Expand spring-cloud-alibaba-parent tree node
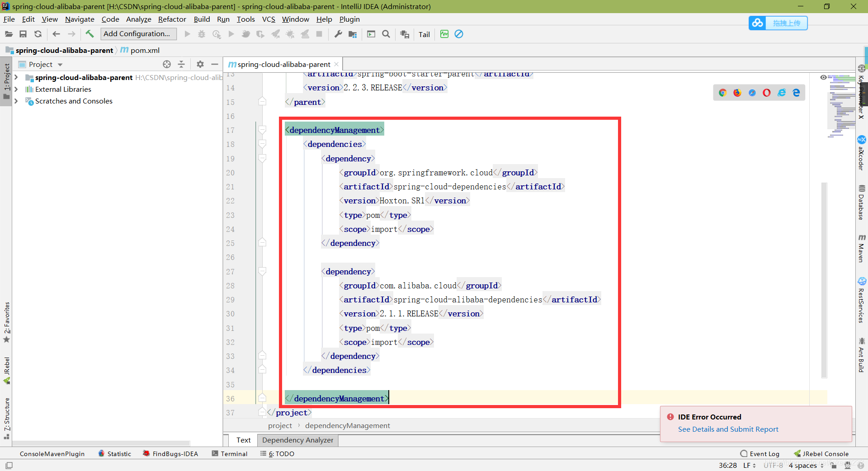The height and width of the screenshot is (471, 868). click(x=16, y=77)
